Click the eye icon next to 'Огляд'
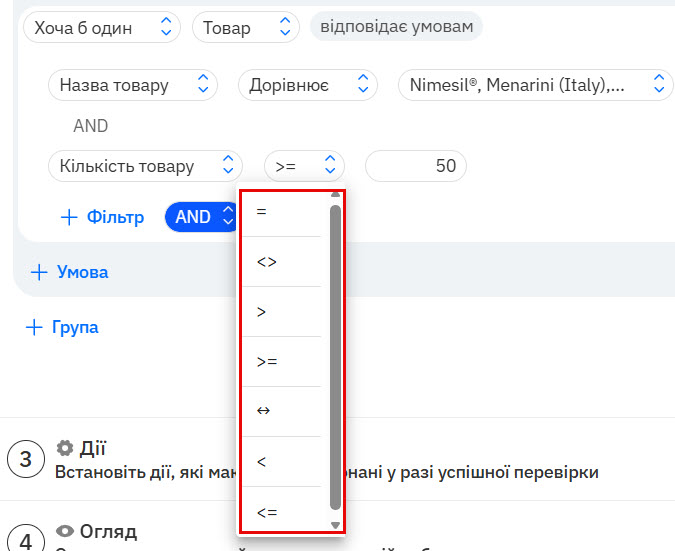Screen dimensions: 675x551 click(x=65, y=531)
